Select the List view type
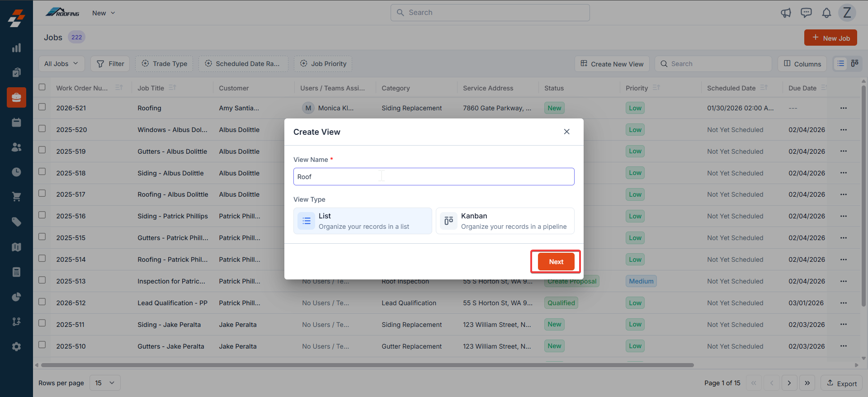Screen dimensions: 868x397 363,221
